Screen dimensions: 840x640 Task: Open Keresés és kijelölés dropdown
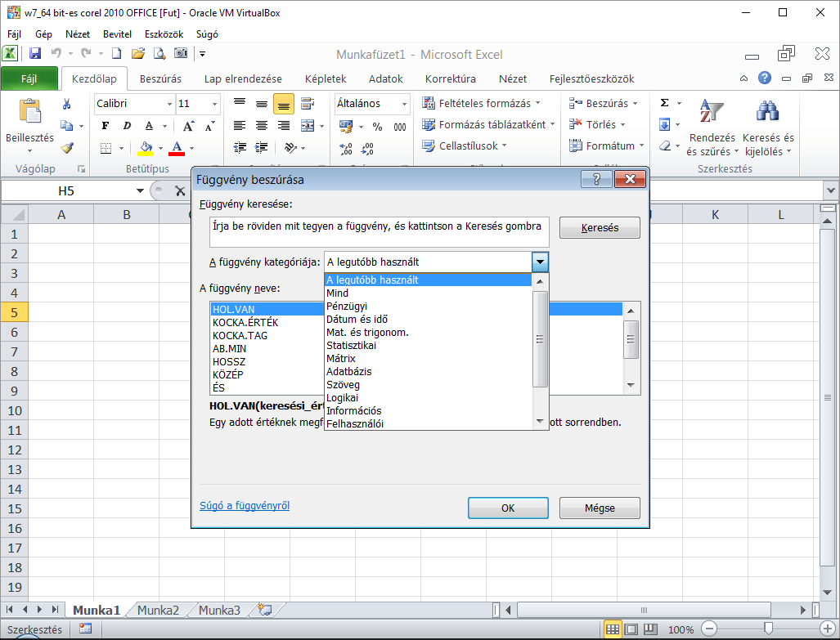coord(768,128)
